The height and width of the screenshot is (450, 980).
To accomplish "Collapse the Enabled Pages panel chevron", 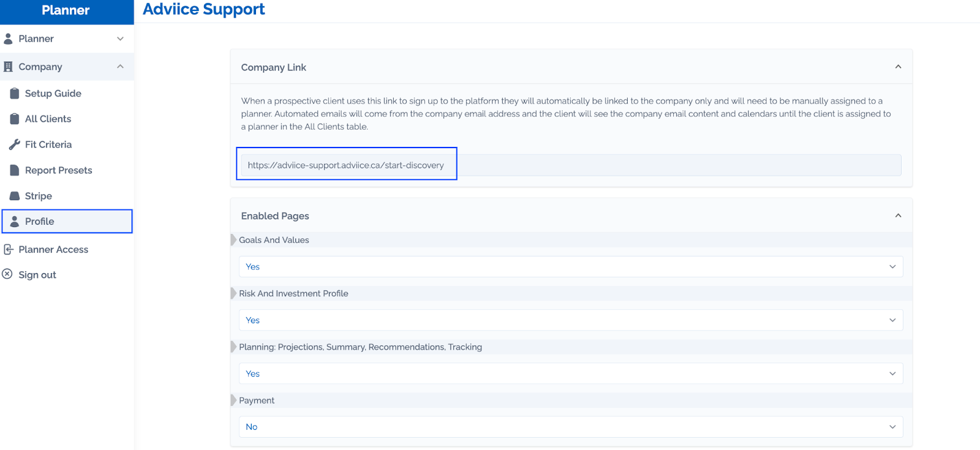I will click(x=898, y=216).
